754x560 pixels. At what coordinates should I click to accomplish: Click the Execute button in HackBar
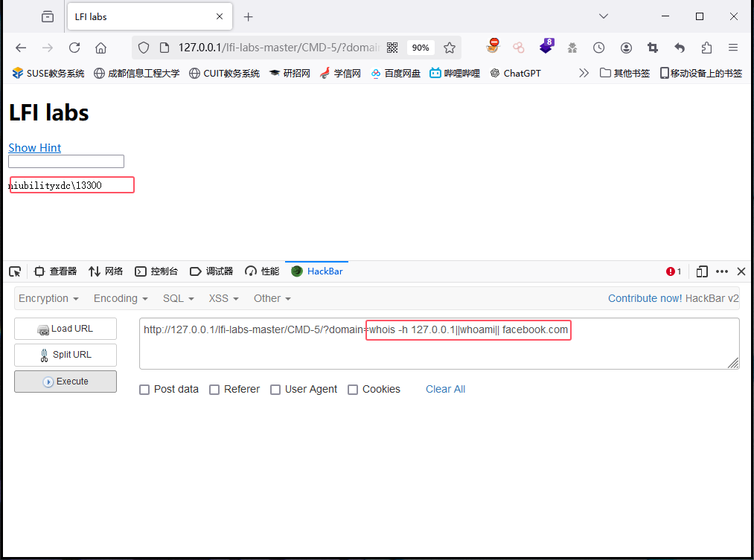pos(65,381)
